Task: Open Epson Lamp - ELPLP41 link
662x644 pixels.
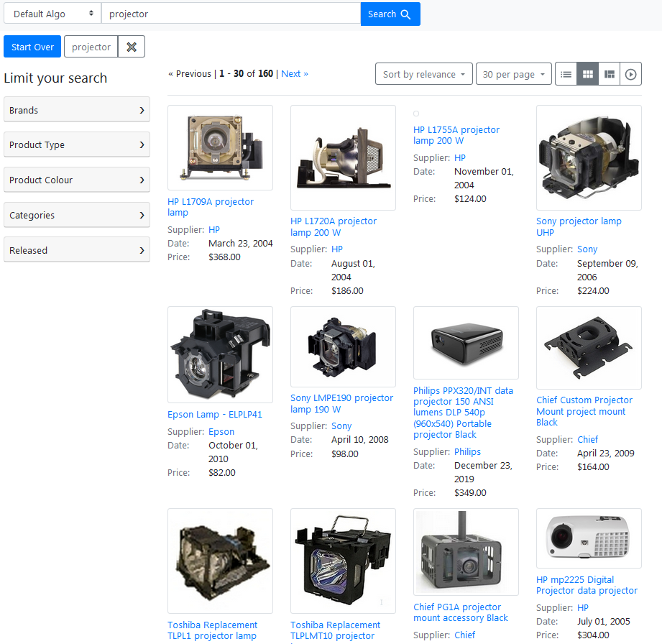Action: tap(214, 414)
